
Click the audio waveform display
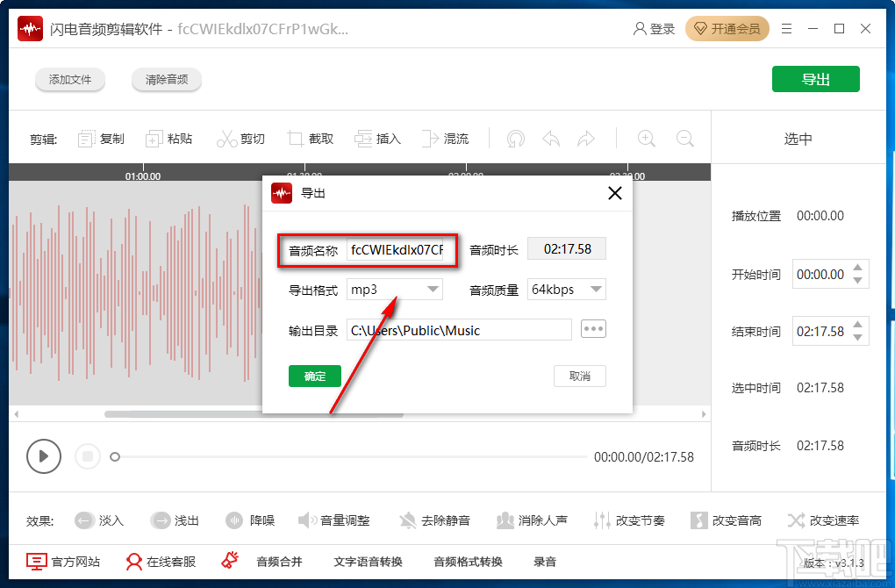click(x=135, y=293)
